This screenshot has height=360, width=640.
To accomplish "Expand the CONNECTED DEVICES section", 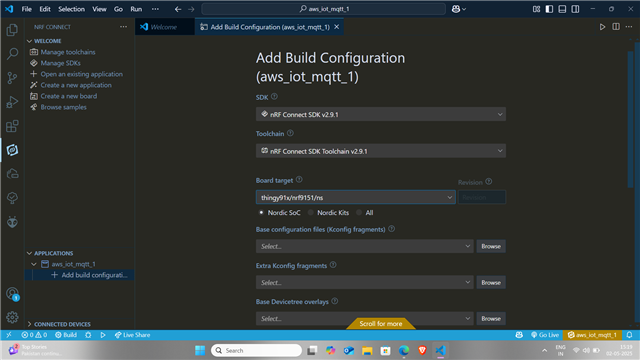I will tap(59, 324).
